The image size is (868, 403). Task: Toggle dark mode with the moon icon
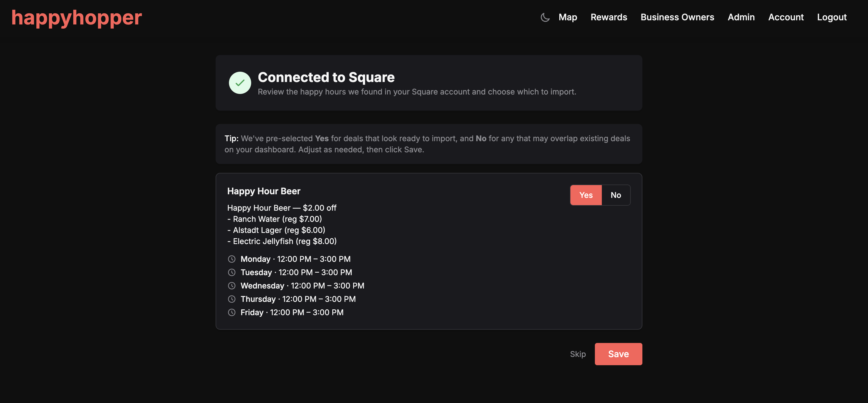pos(545,17)
